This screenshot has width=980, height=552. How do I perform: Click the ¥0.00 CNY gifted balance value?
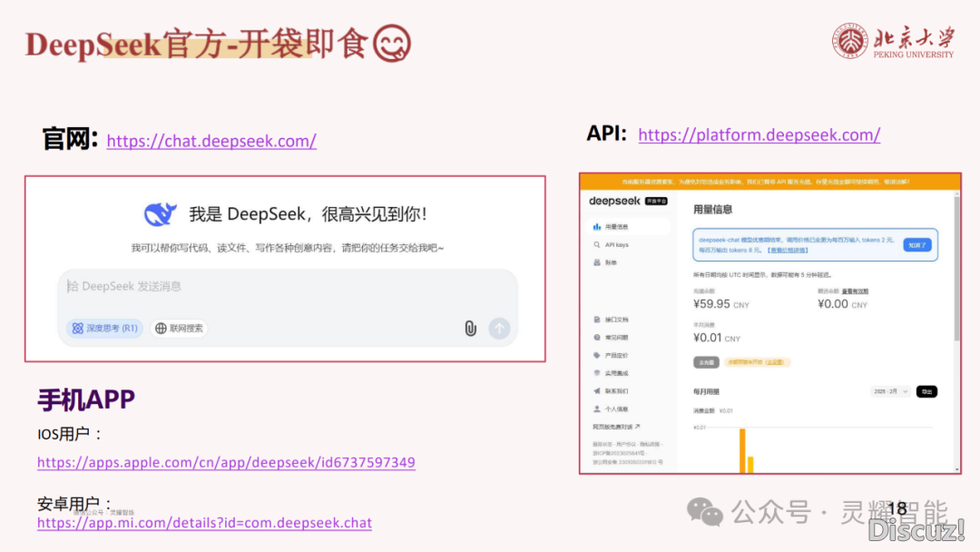coord(842,304)
